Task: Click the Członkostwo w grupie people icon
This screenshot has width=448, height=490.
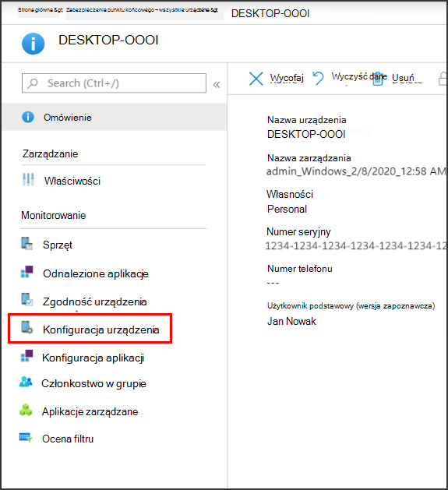Action: [26, 382]
